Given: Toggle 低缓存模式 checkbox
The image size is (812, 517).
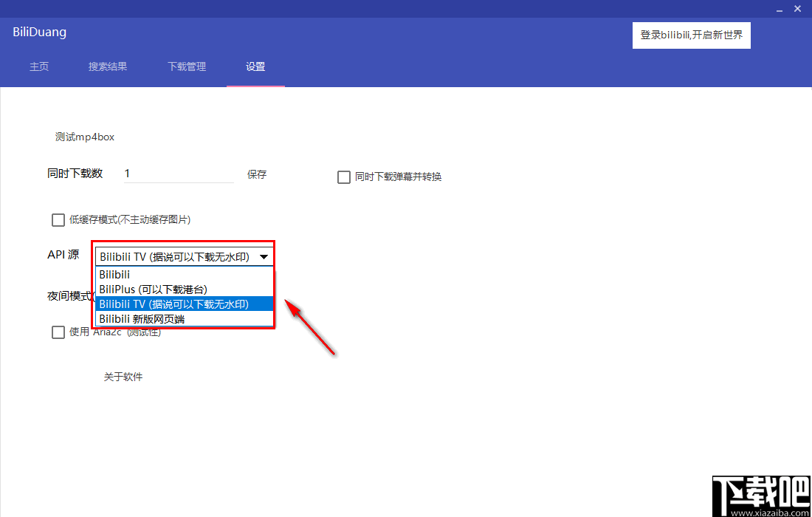Looking at the screenshot, I should coord(58,219).
